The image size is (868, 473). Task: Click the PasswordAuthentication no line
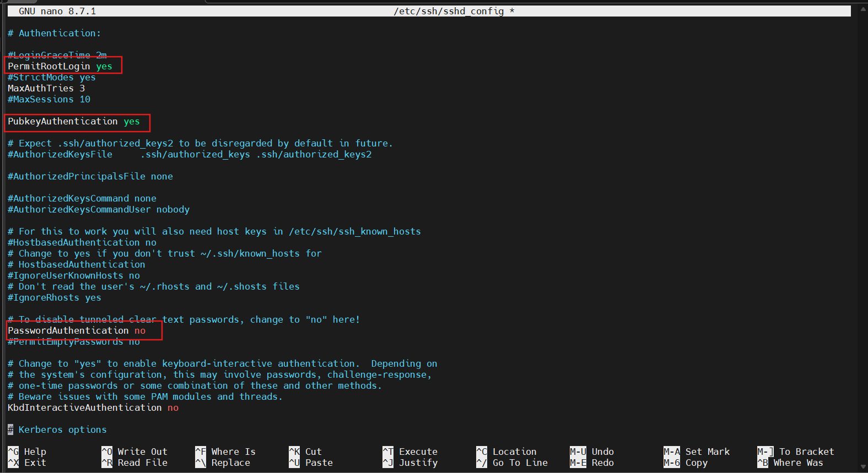(x=77, y=330)
